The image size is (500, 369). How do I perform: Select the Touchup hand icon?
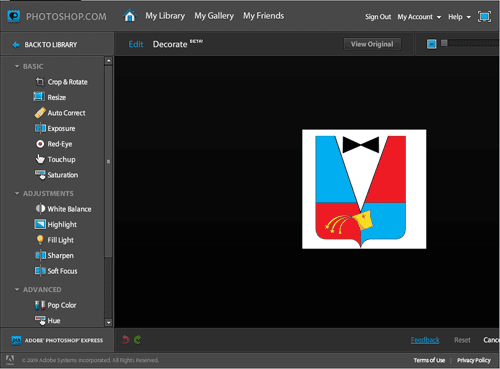click(40, 159)
